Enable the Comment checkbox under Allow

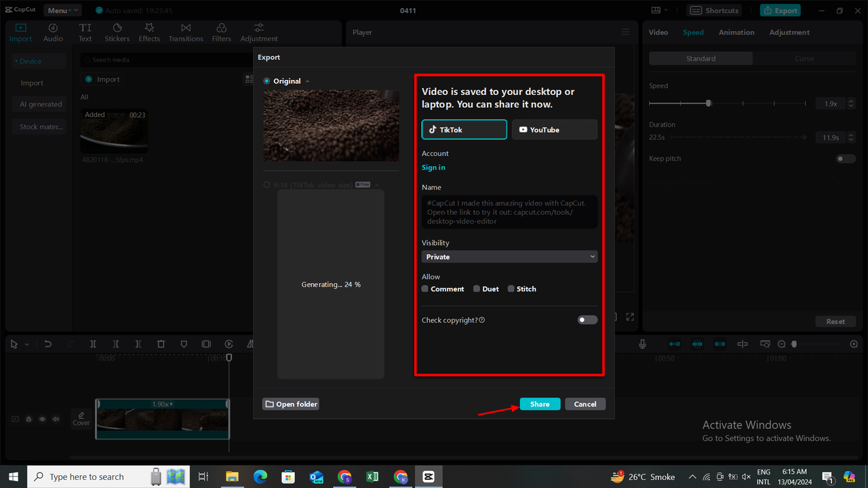[x=425, y=289]
